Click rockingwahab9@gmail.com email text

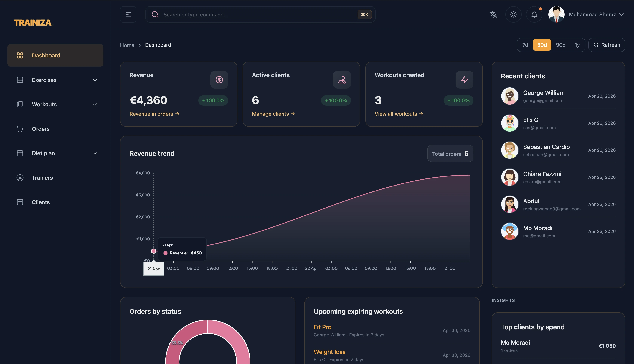pos(552,209)
